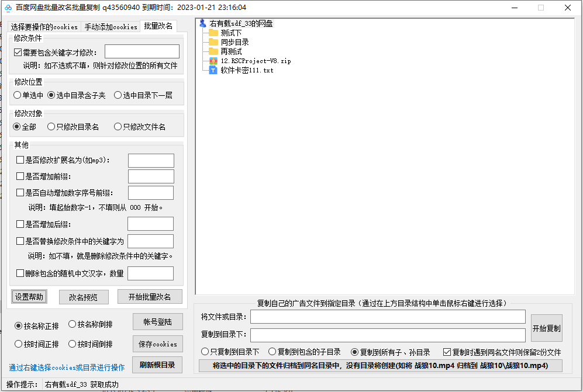Select 全部 under 修改对象
583x392 pixels.
tap(25, 127)
